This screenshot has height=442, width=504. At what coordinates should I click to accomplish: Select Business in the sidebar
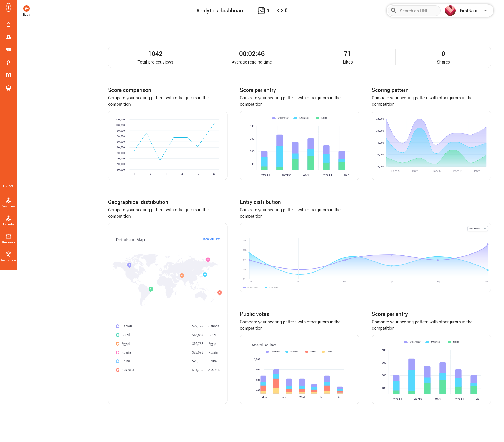[8, 239]
